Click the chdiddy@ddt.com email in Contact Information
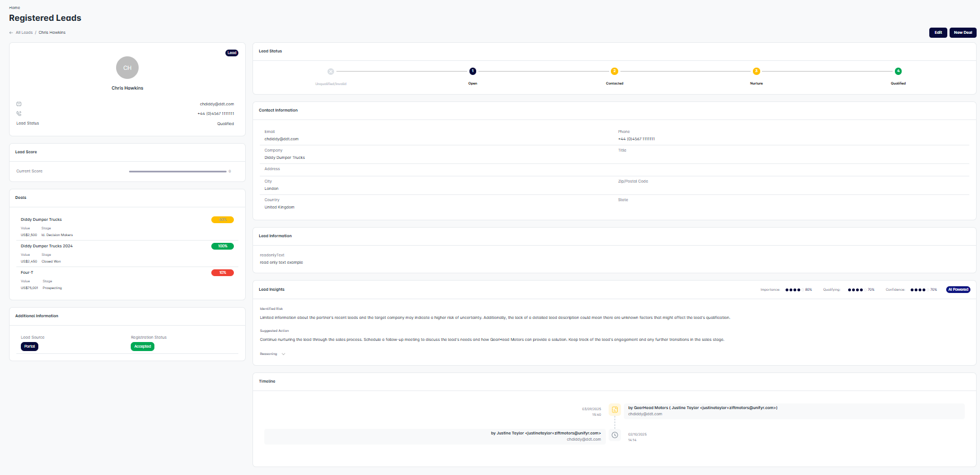This screenshot has height=475, width=980. coord(282,139)
